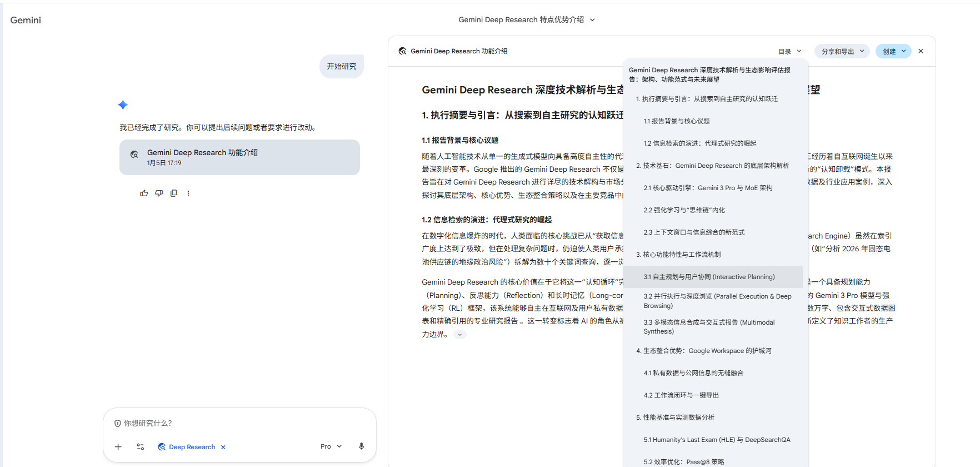Jump to 4. 生态整合优势 in contents

click(x=713, y=351)
